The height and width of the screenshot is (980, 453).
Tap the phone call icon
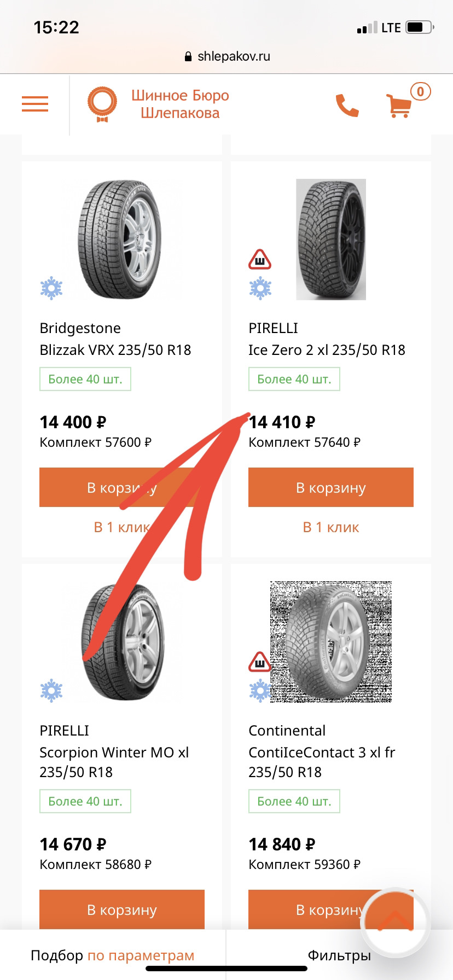pos(347,105)
